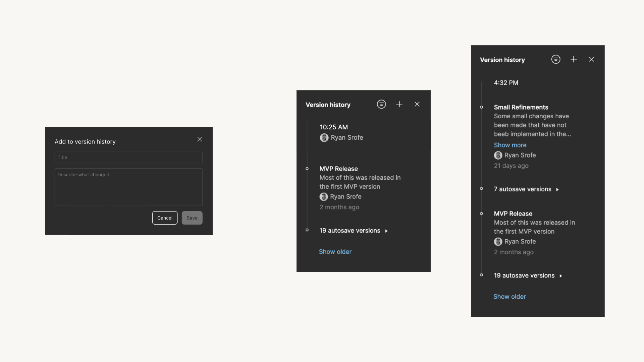Click the add version icon in right panel
The image size is (644, 362).
(574, 59)
